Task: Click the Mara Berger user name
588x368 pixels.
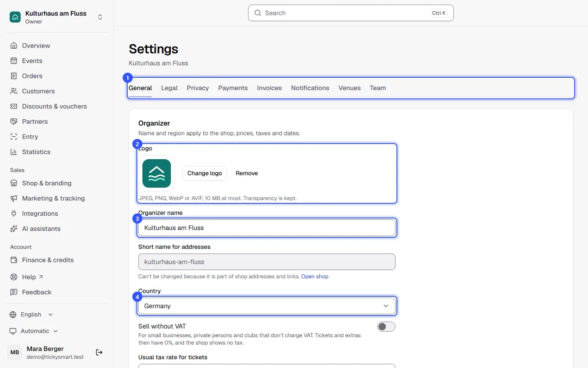Action: pos(45,349)
